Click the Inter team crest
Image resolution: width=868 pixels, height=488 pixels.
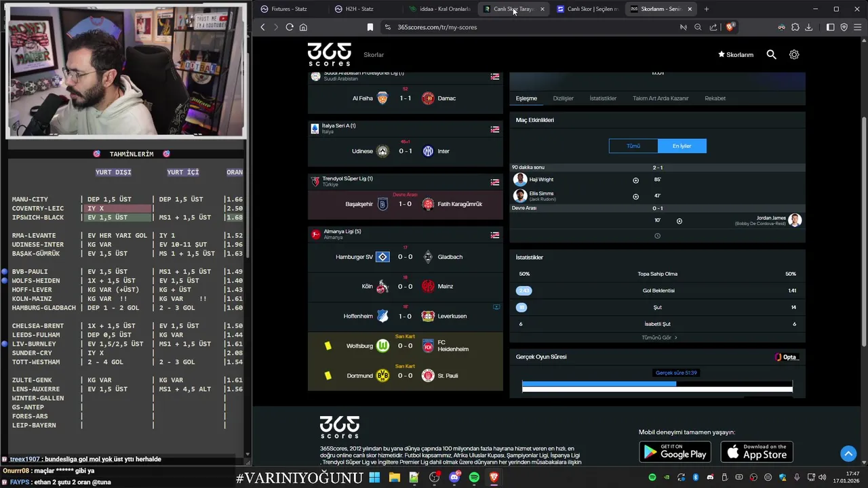[428, 151]
